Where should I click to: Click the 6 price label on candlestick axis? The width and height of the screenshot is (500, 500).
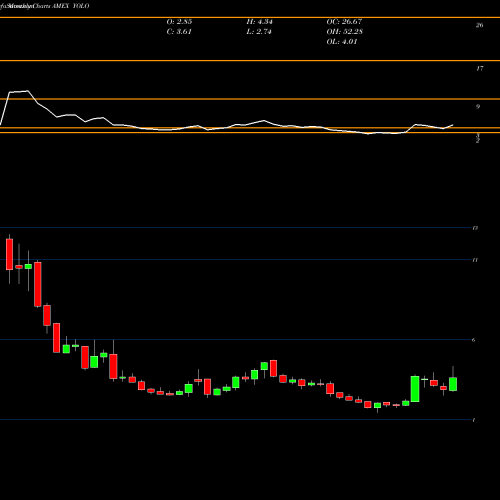pos(474,340)
